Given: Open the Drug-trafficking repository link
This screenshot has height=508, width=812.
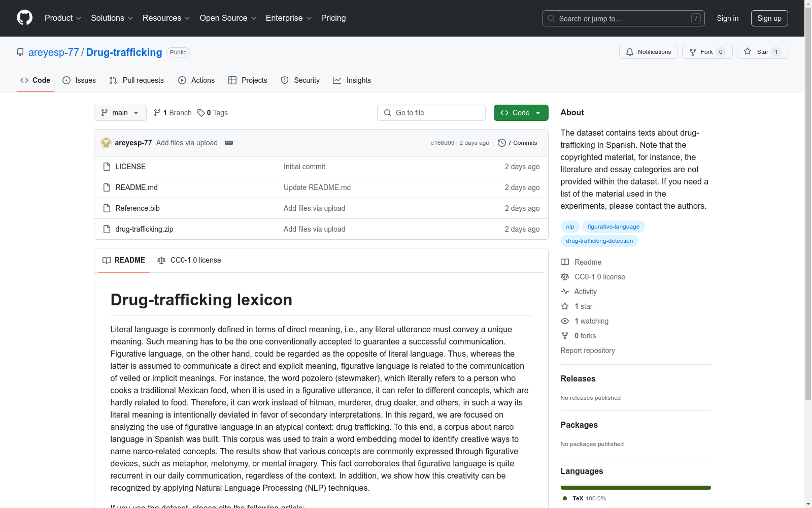Looking at the screenshot, I should click(124, 52).
